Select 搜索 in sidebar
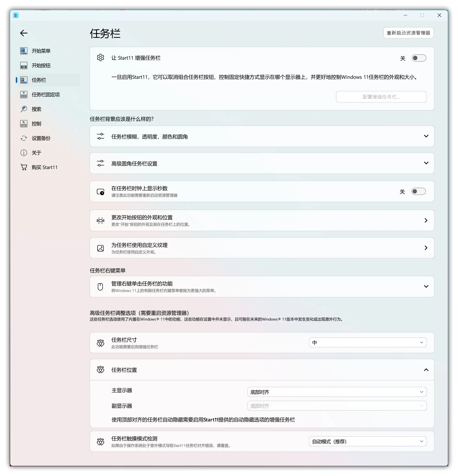458x476 pixels. click(x=48, y=109)
